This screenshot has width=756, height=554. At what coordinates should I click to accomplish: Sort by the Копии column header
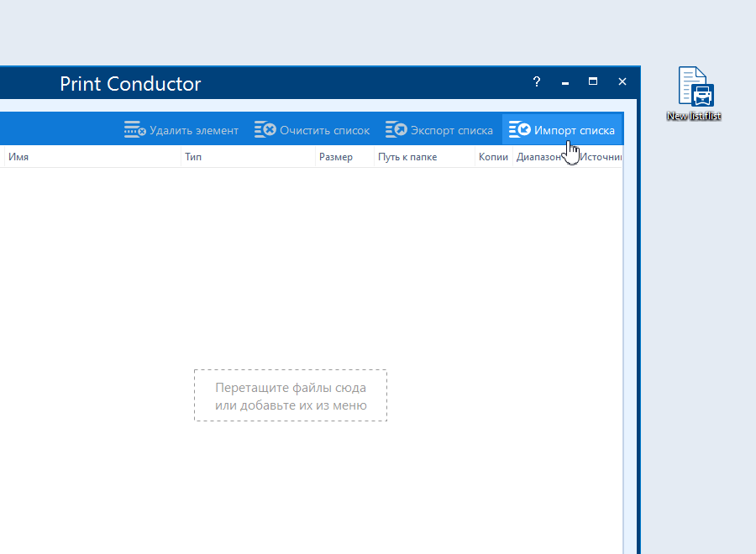click(494, 157)
